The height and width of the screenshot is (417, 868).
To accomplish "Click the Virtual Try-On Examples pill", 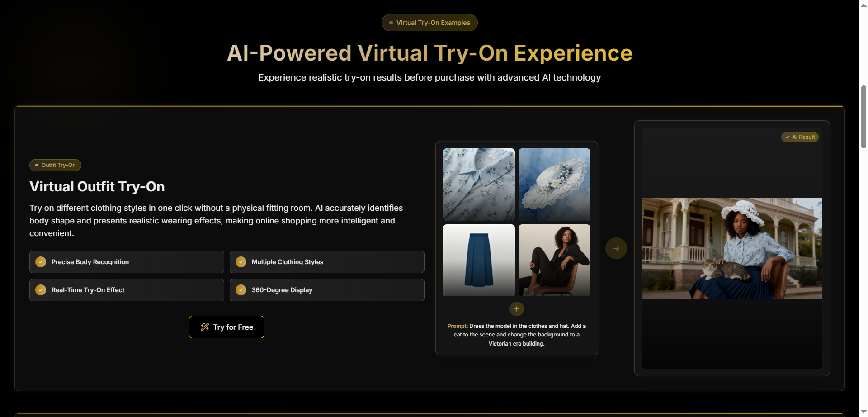I will pyautogui.click(x=429, y=23).
